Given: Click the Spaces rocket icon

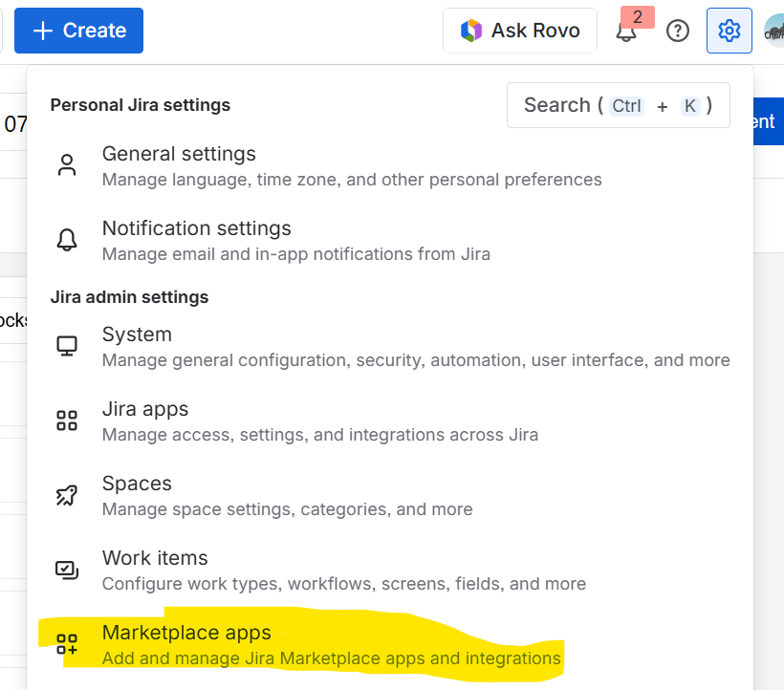Looking at the screenshot, I should click(67, 495).
